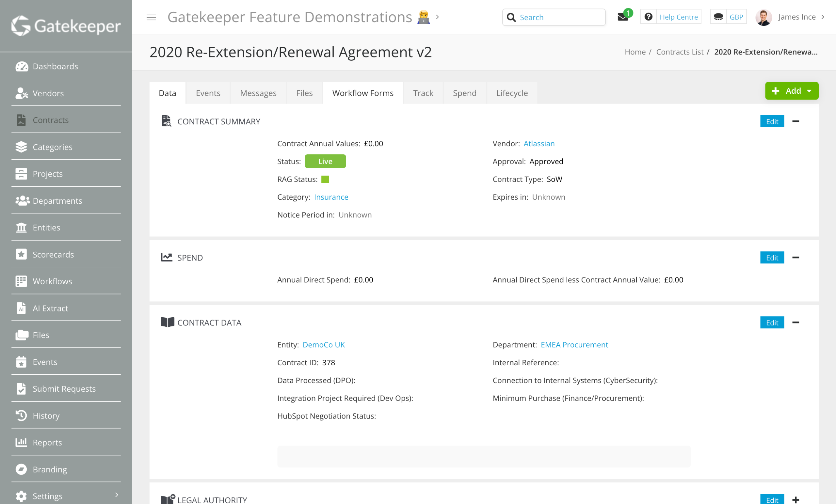Switch to the Lifecycle tab

click(512, 93)
